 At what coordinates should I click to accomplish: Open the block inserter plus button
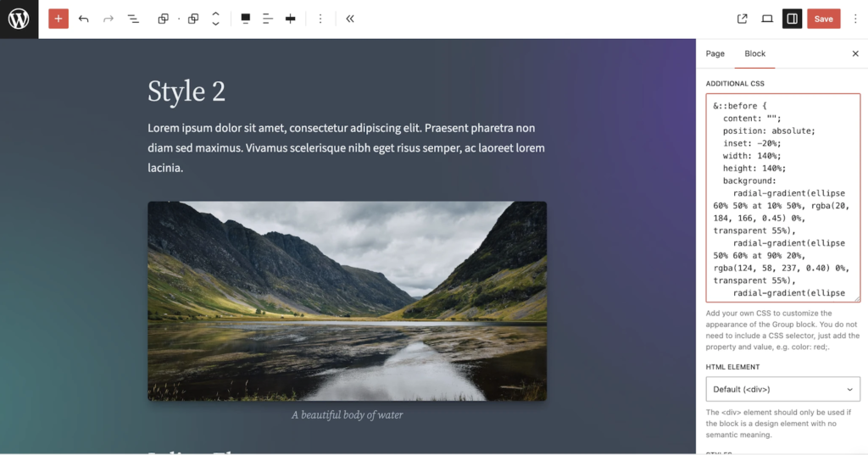pos(58,19)
